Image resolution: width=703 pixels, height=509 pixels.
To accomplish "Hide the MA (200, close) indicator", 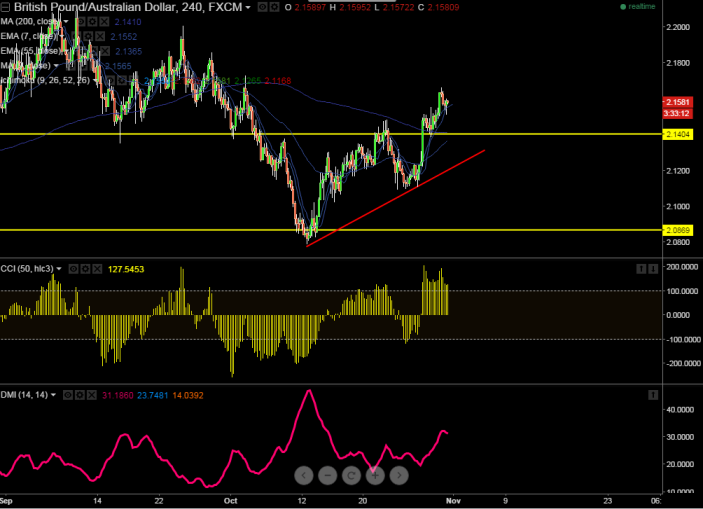I will point(81,22).
